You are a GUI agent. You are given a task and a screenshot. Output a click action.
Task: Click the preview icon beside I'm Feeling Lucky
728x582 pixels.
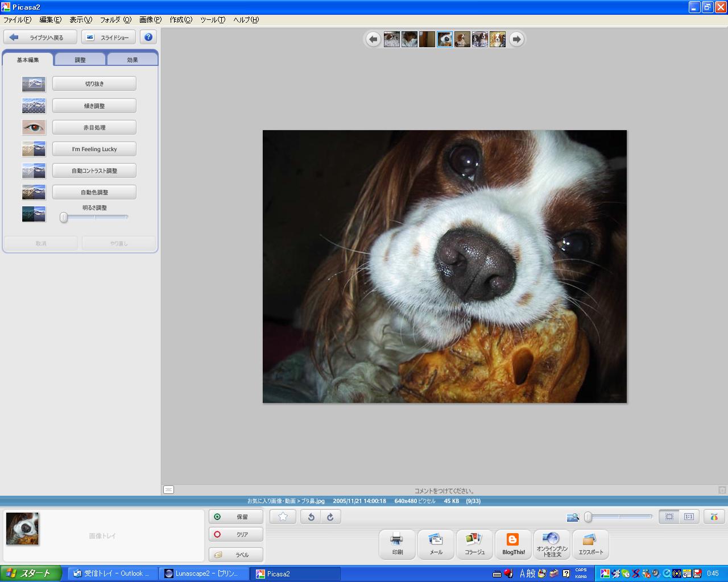pos(34,149)
